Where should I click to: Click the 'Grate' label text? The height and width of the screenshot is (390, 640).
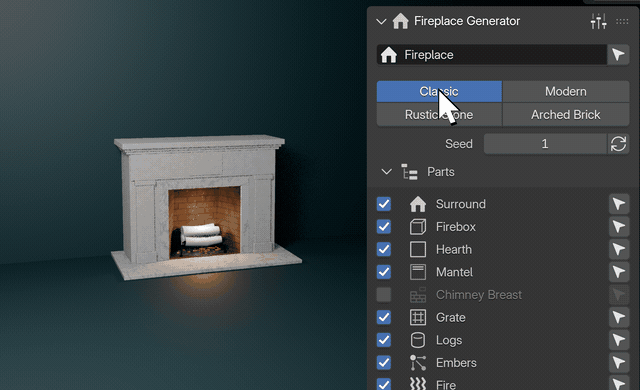pos(451,317)
